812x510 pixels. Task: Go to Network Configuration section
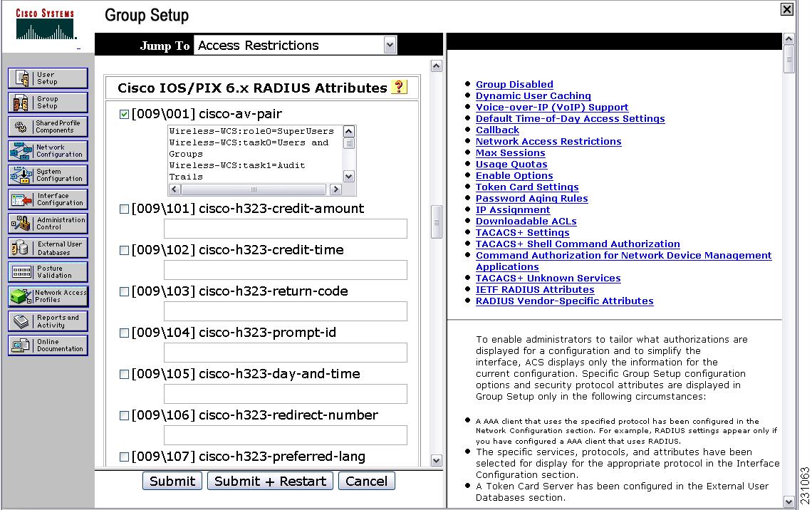point(48,151)
